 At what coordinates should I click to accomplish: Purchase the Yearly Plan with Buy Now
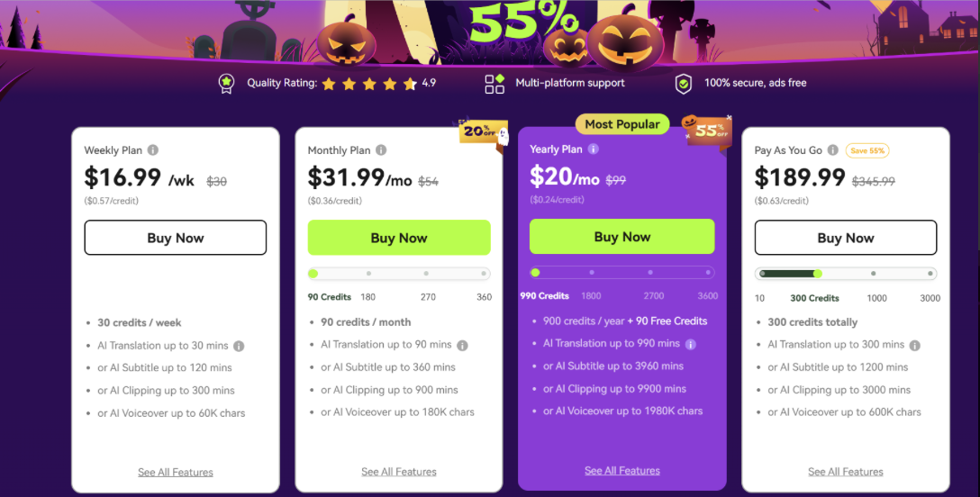click(x=622, y=237)
